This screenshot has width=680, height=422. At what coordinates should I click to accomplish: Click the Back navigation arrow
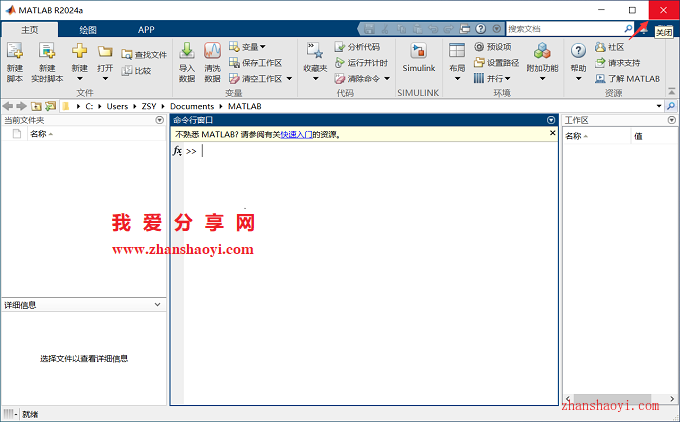click(x=8, y=106)
